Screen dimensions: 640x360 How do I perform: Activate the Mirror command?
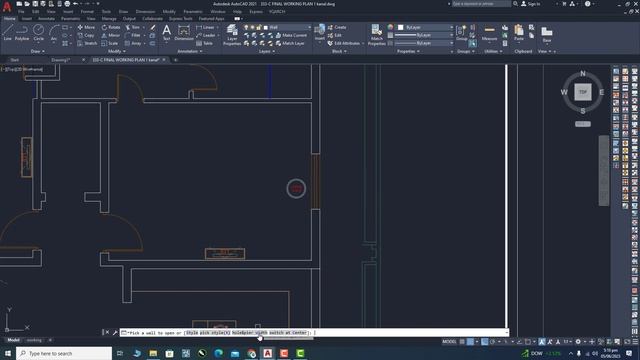[111, 36]
